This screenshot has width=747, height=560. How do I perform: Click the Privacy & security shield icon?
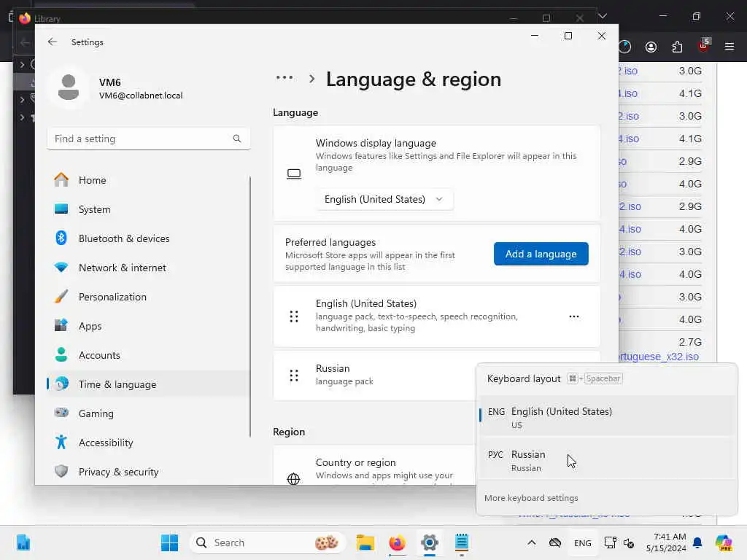pos(61,472)
